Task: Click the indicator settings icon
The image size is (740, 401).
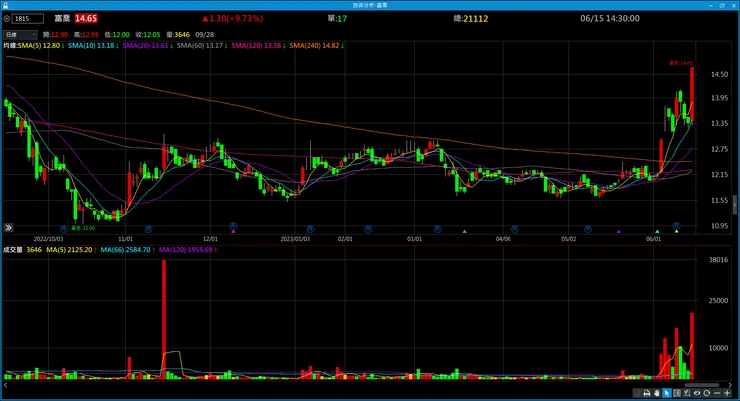Action: coord(687,393)
